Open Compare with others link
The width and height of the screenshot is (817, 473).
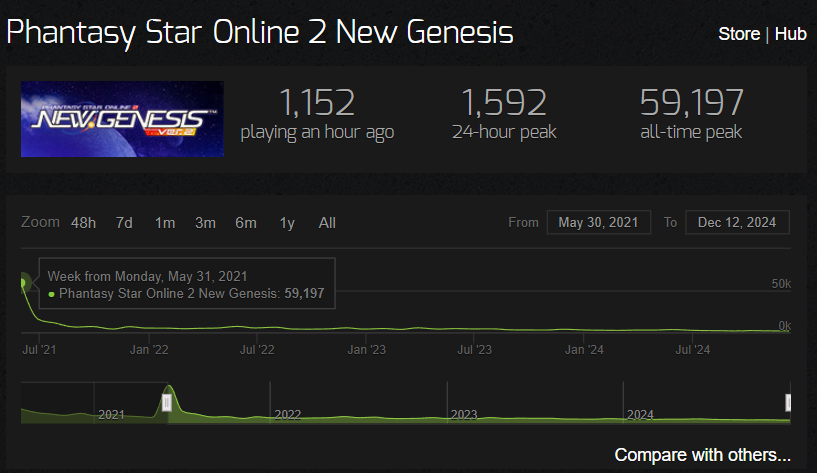[702, 455]
